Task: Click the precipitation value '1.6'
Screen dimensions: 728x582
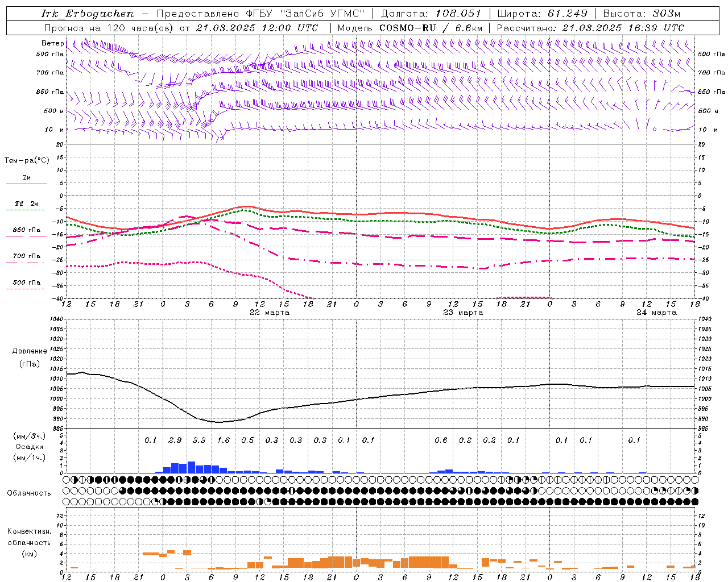Action: pos(224,440)
